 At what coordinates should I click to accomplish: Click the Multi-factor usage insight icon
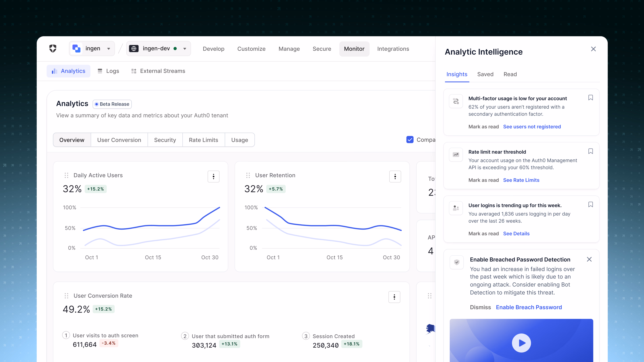pyautogui.click(x=456, y=101)
